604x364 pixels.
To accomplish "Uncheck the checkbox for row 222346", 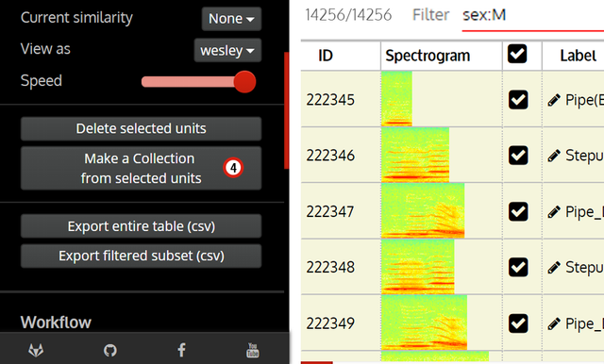I will tap(518, 156).
